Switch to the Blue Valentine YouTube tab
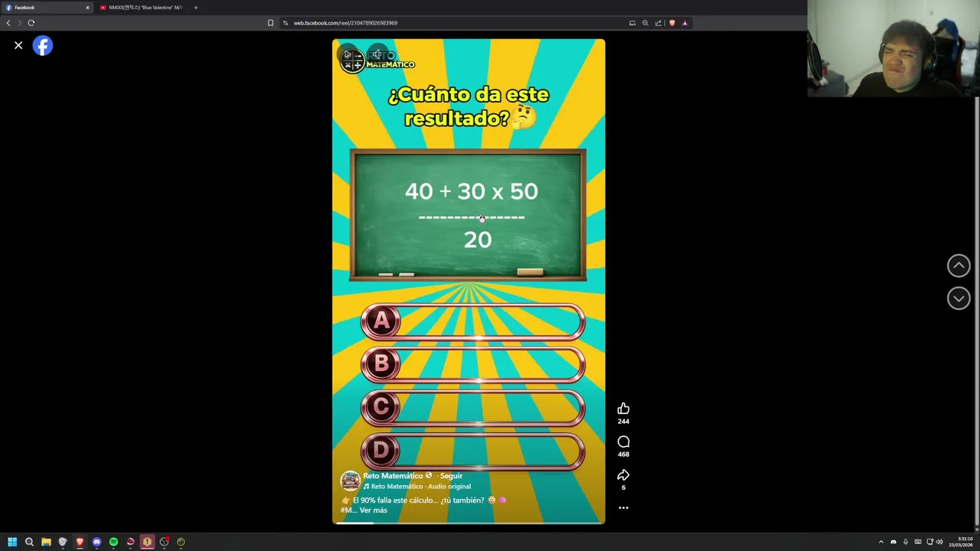 [142, 8]
